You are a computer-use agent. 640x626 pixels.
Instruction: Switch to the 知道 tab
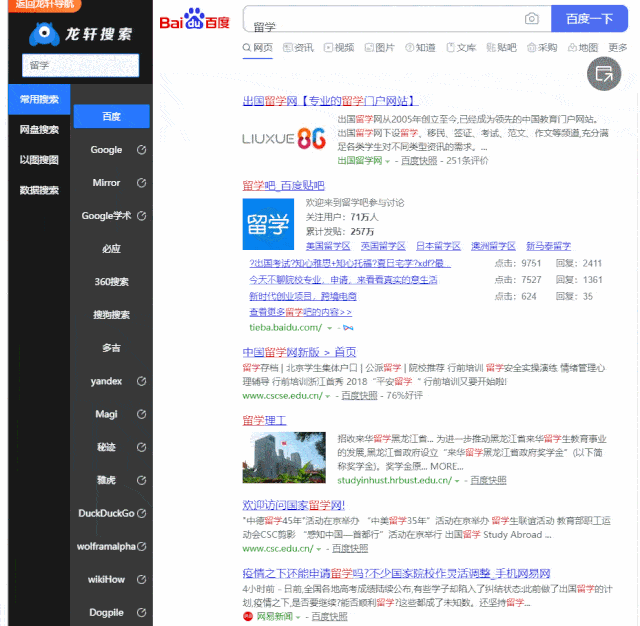420,48
